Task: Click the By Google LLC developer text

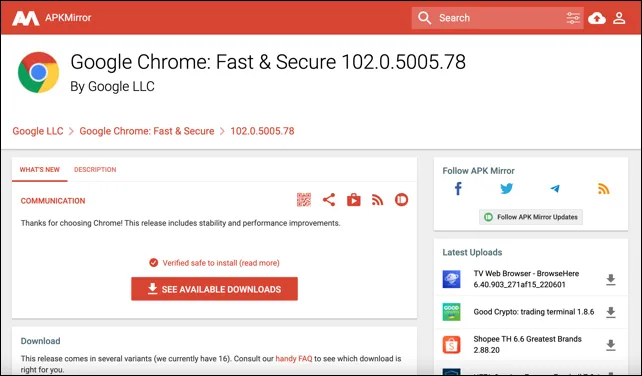Action: [113, 86]
